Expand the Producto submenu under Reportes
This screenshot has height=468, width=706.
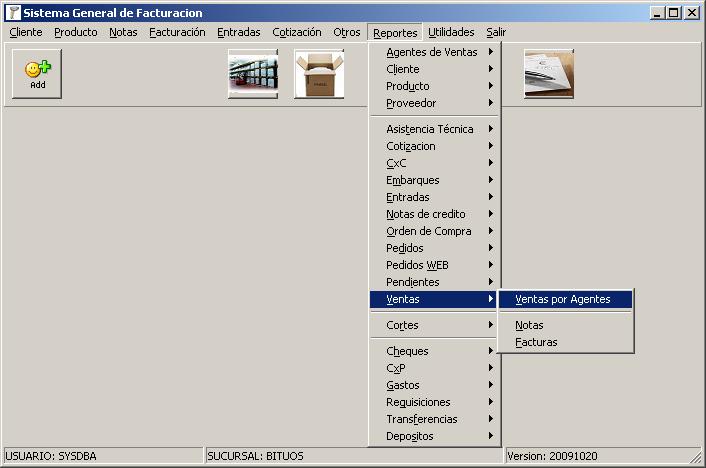pos(434,86)
